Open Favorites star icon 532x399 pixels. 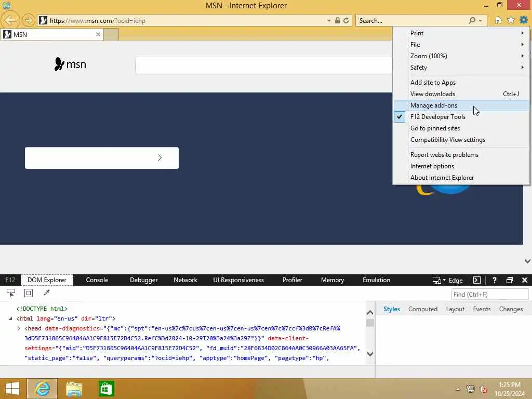(511, 20)
